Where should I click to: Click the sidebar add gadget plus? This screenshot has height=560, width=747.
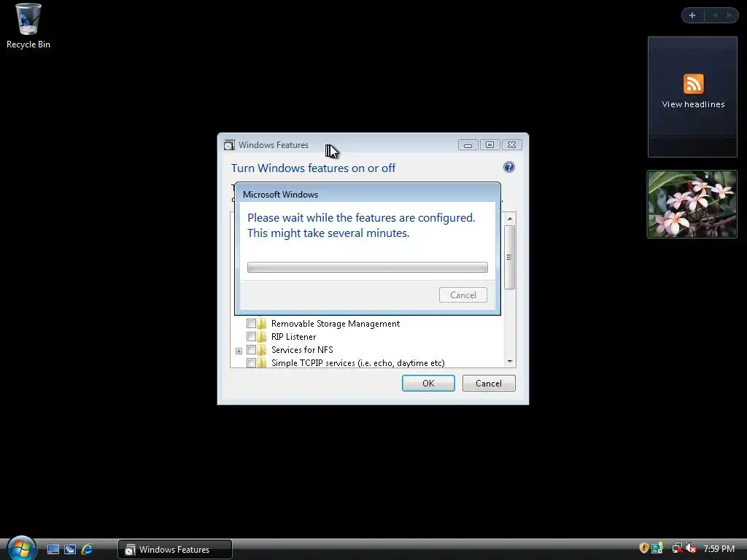692,15
